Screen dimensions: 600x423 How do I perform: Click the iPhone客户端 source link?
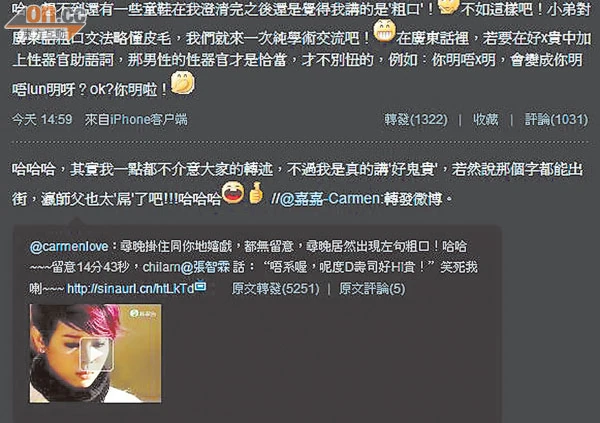(149, 119)
